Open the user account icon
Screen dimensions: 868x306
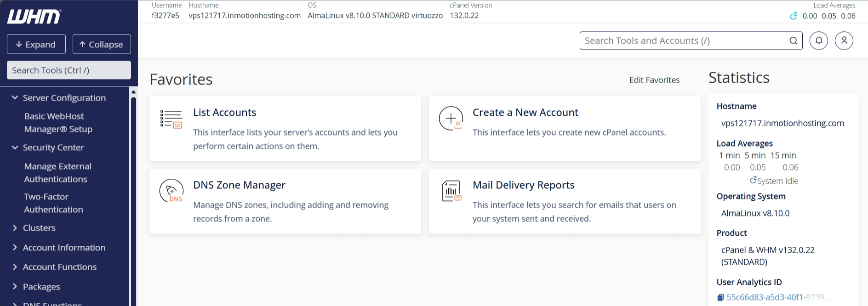(x=844, y=40)
